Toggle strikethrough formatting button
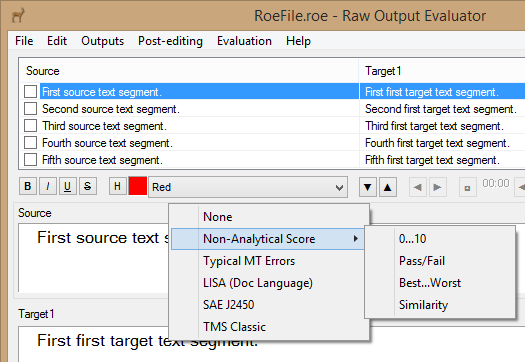The image size is (525, 362). click(x=88, y=186)
